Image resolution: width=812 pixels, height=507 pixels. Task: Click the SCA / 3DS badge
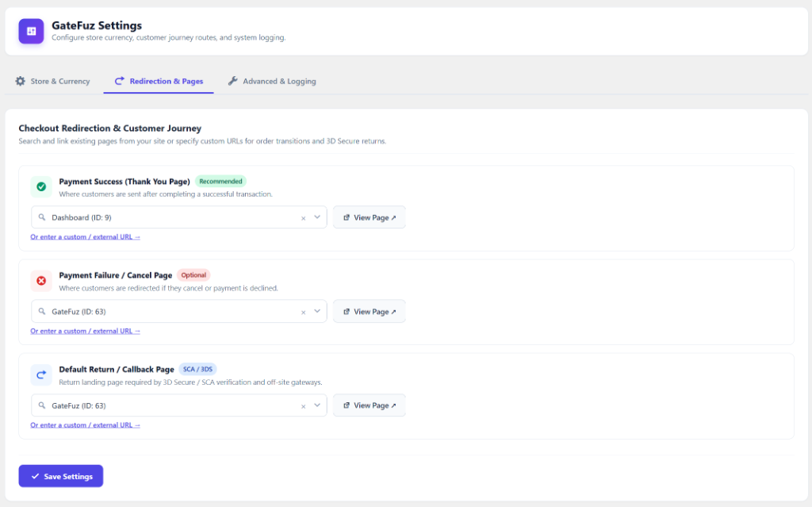pos(197,369)
